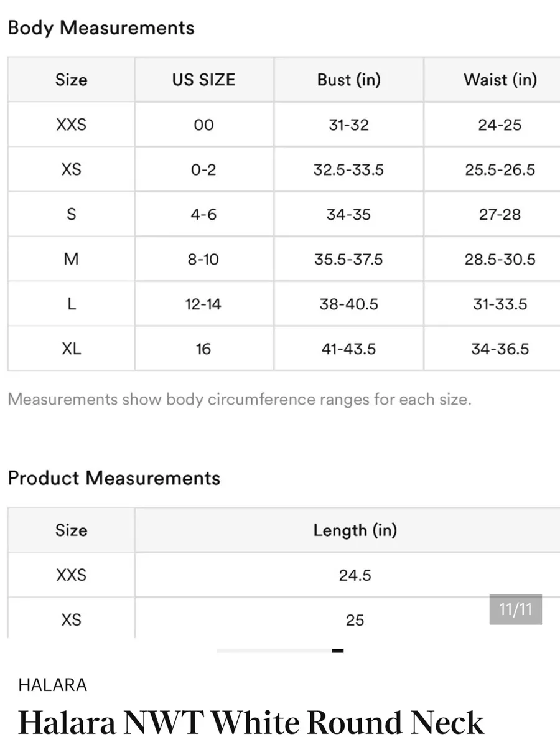Click the image carousel progress indicator

pyautogui.click(x=280, y=651)
